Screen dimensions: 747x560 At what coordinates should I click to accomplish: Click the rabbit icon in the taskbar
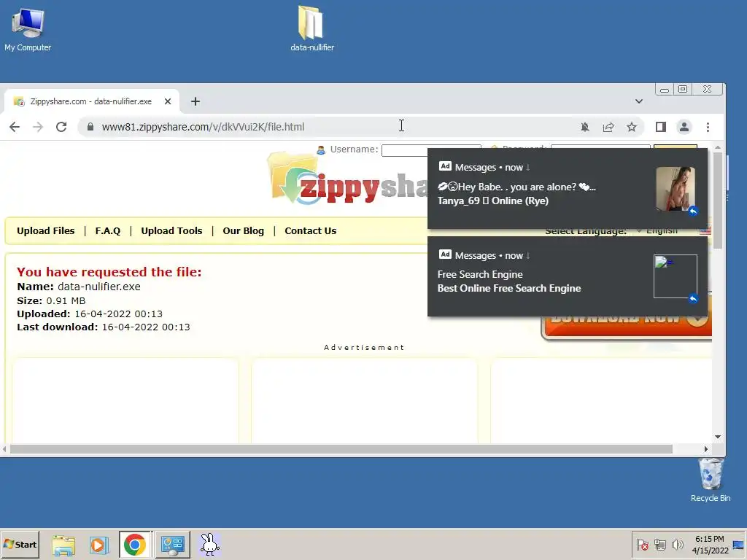pos(209,545)
